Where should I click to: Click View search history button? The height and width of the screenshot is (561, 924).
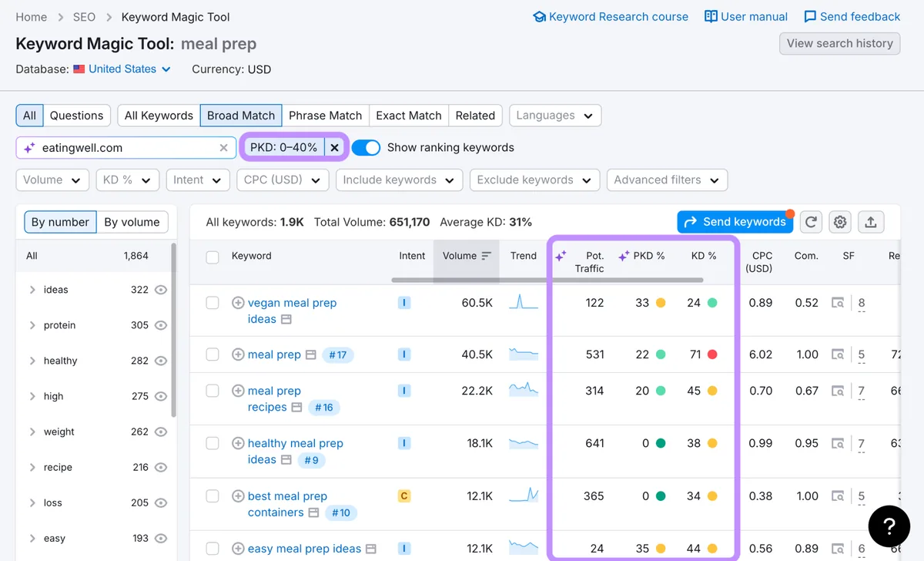839,43
